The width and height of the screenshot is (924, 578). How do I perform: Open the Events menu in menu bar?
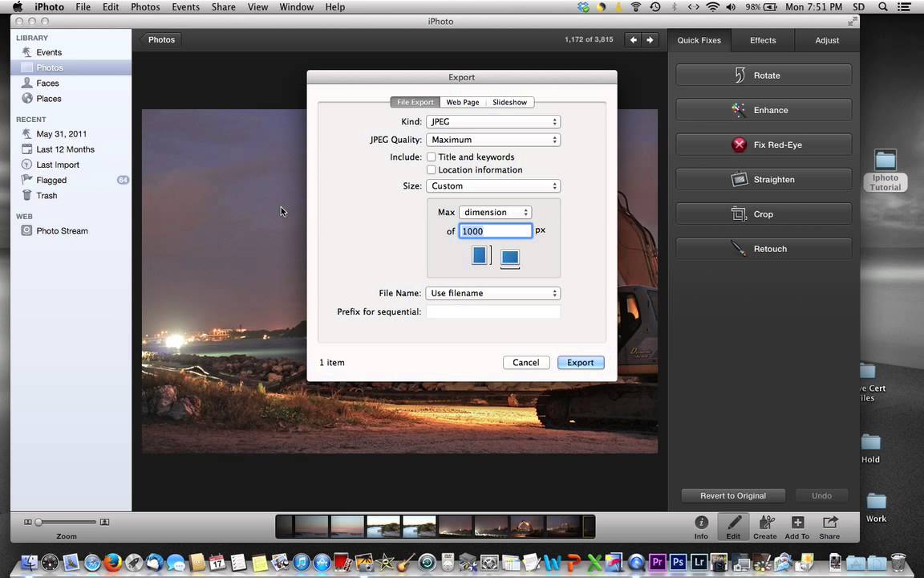tap(185, 7)
